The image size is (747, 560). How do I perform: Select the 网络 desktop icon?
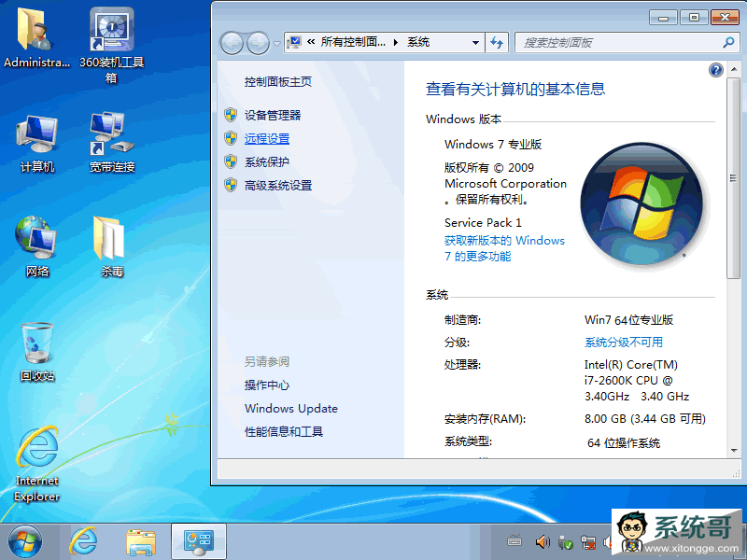tap(36, 246)
